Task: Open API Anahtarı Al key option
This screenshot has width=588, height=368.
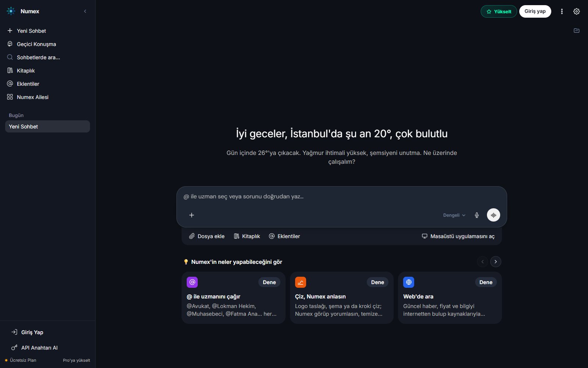Action: (47, 348)
